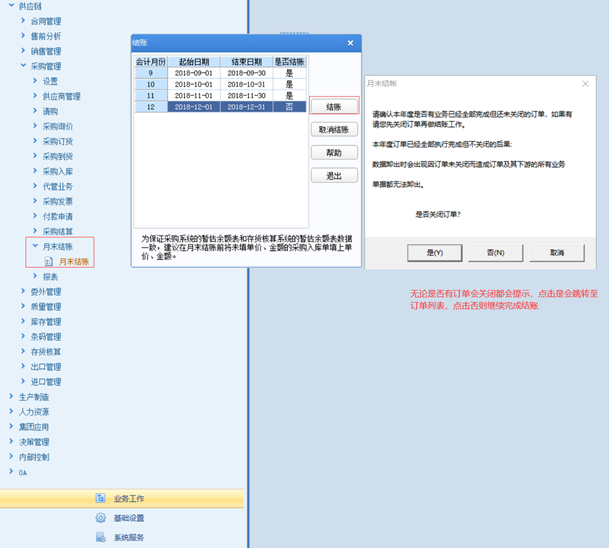Click the 2018-10-01 start date cell
The width and height of the screenshot is (609, 548).
pyautogui.click(x=194, y=84)
